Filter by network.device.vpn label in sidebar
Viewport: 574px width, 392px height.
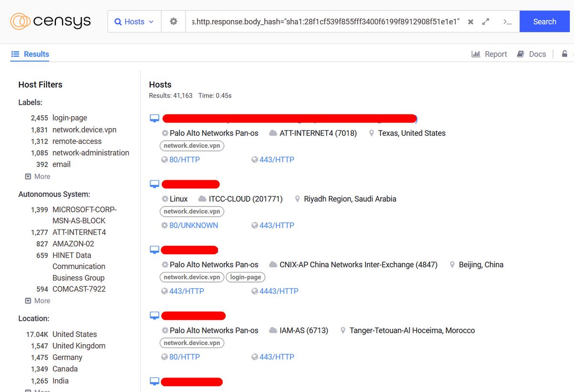84,130
